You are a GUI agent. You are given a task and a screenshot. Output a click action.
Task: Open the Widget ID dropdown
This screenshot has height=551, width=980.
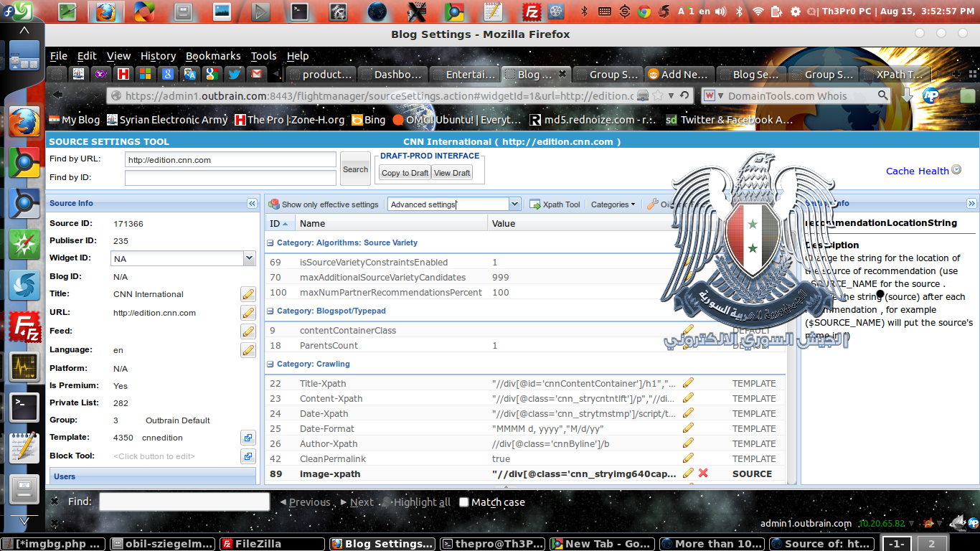(249, 258)
